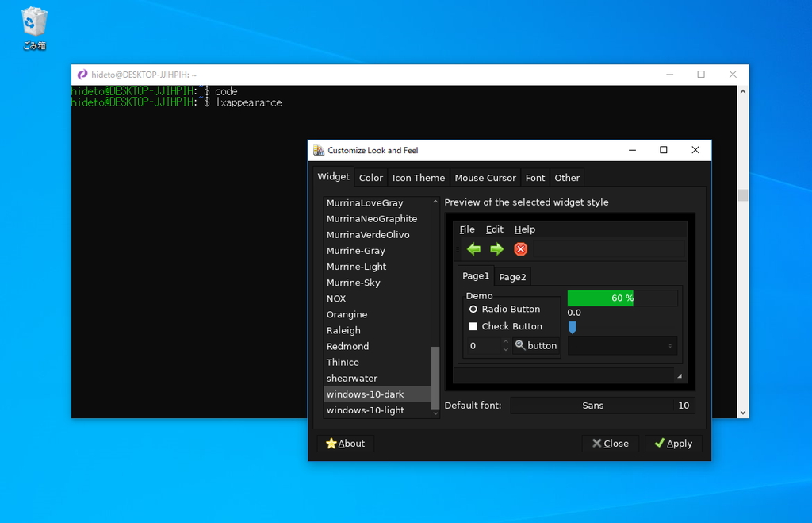
Task: Click the green back arrow in the preview toolbar
Action: pyautogui.click(x=473, y=248)
